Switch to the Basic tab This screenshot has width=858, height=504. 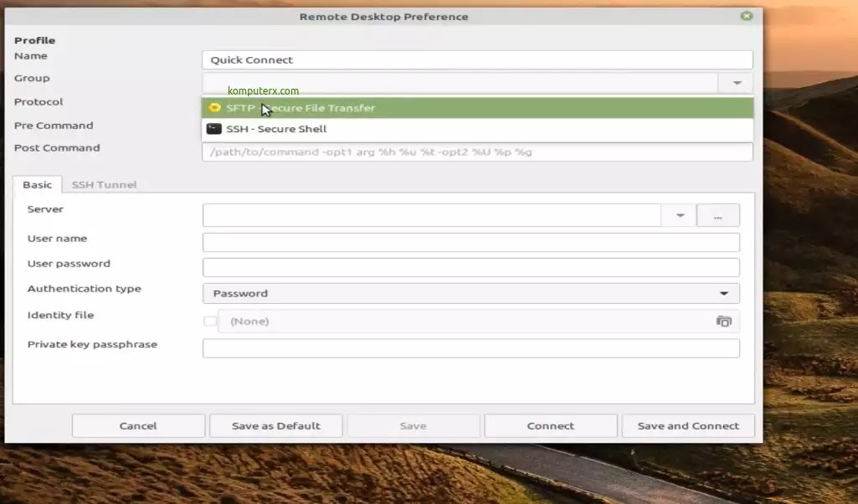(37, 184)
